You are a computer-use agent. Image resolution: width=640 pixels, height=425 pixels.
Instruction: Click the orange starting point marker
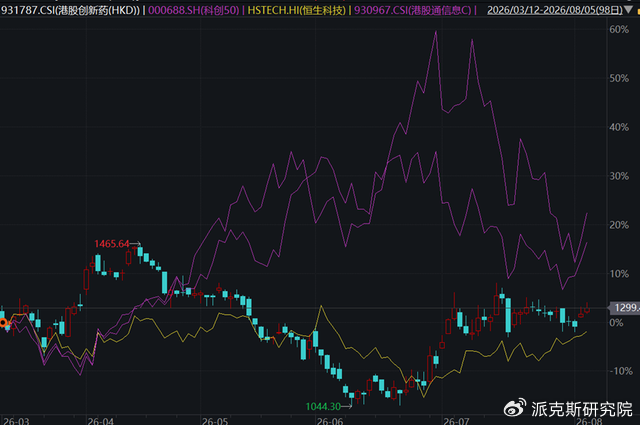point(3,323)
